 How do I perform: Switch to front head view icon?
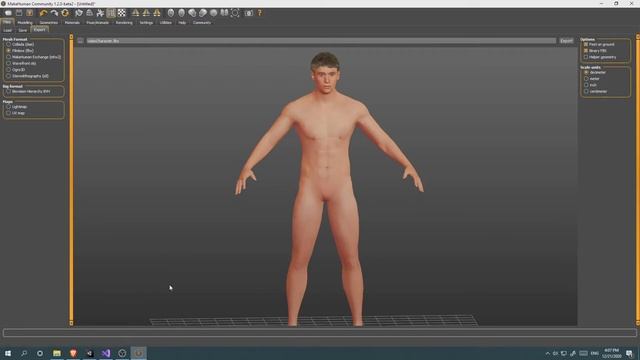(x=171, y=13)
